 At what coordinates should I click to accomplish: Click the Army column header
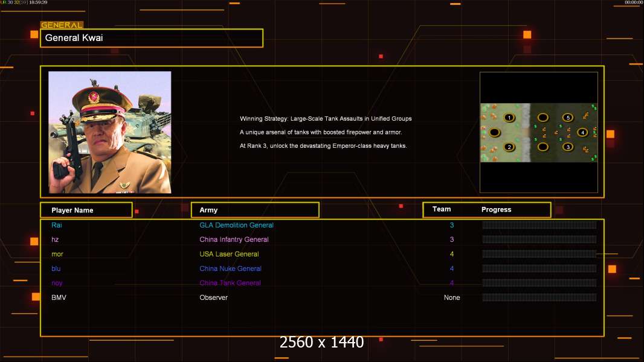coord(255,210)
